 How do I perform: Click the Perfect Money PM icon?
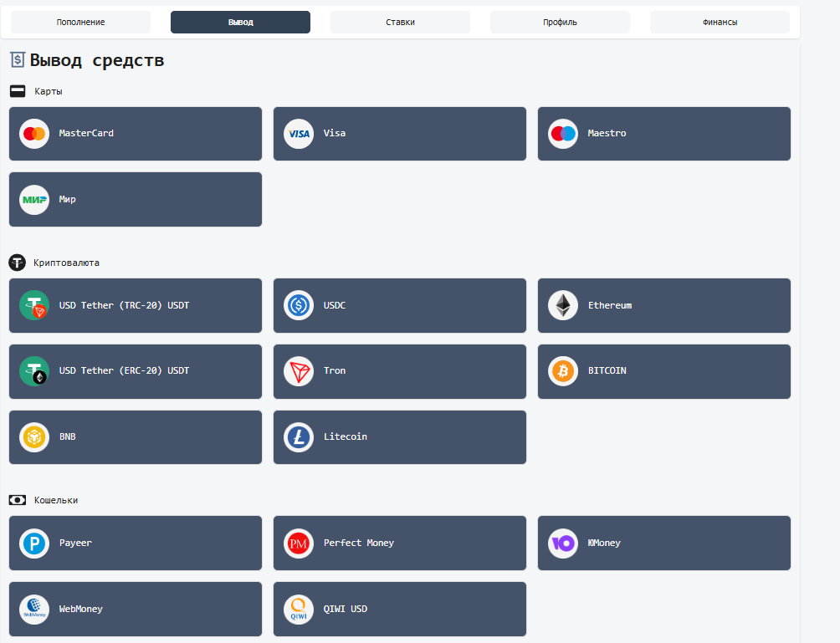click(299, 543)
